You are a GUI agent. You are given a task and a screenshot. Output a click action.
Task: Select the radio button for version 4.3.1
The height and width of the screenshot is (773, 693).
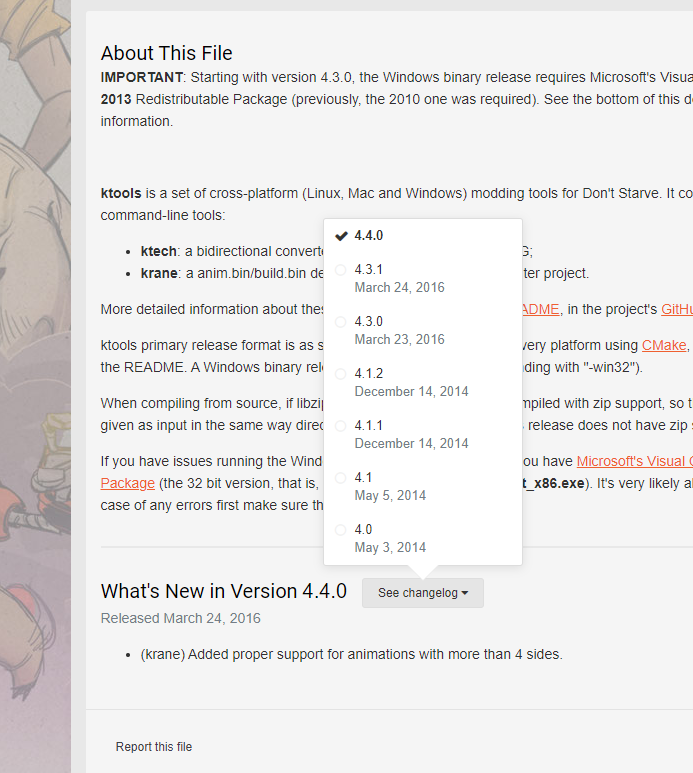[x=341, y=270]
